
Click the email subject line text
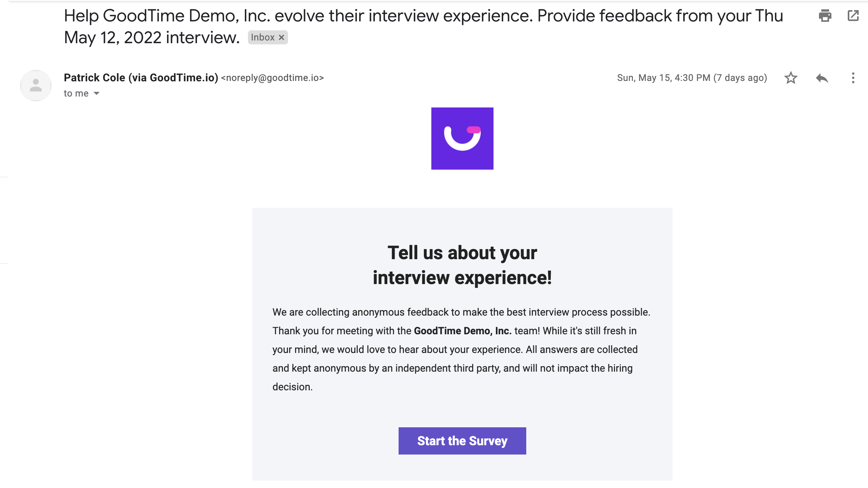423,26
